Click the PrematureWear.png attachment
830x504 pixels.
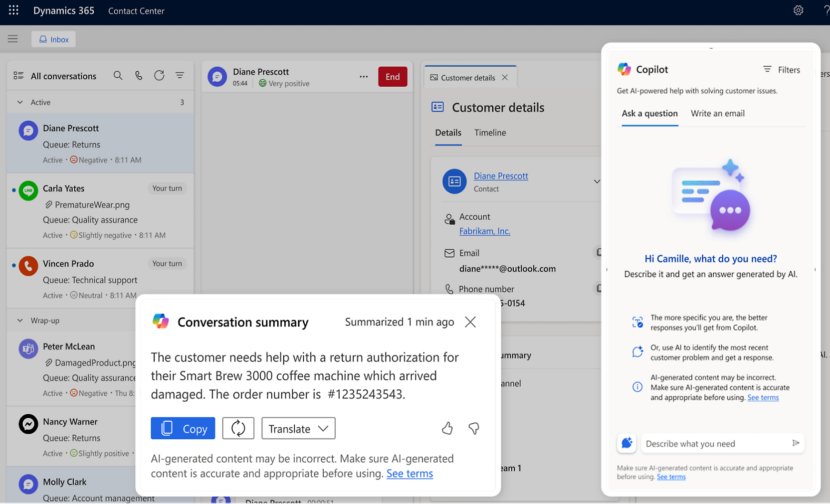tap(87, 204)
